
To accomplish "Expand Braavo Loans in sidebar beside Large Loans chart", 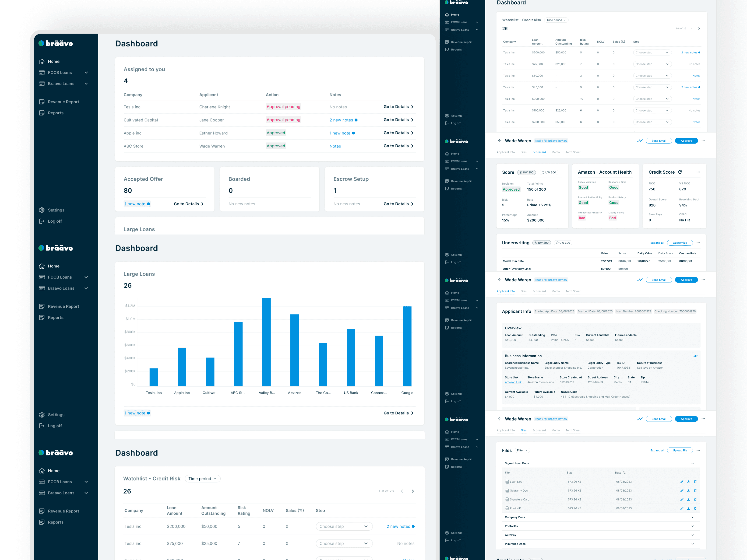I will coord(86,288).
